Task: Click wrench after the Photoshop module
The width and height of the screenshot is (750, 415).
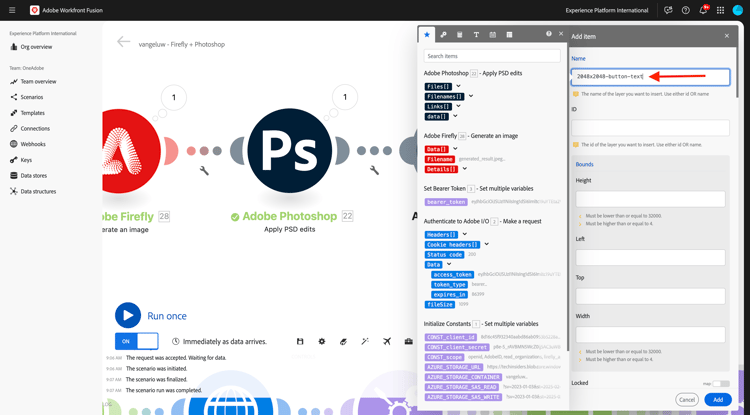Action: pos(375,170)
